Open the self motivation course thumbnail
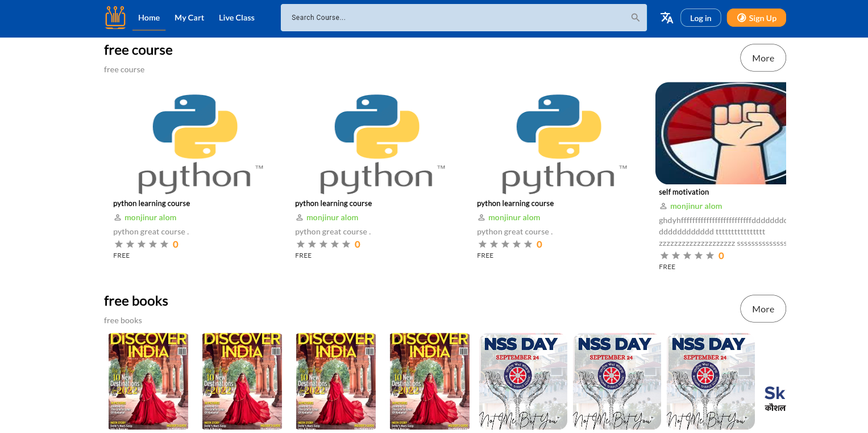 721,133
